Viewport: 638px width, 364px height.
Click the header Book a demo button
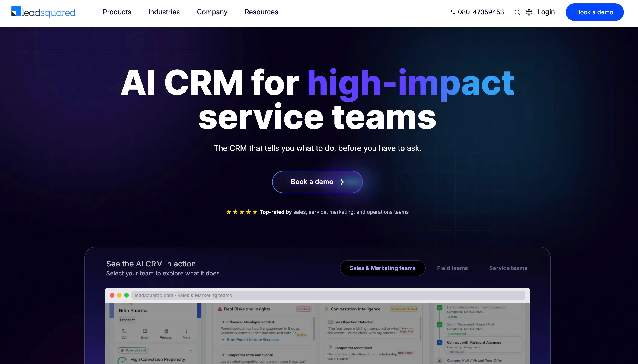coord(594,12)
